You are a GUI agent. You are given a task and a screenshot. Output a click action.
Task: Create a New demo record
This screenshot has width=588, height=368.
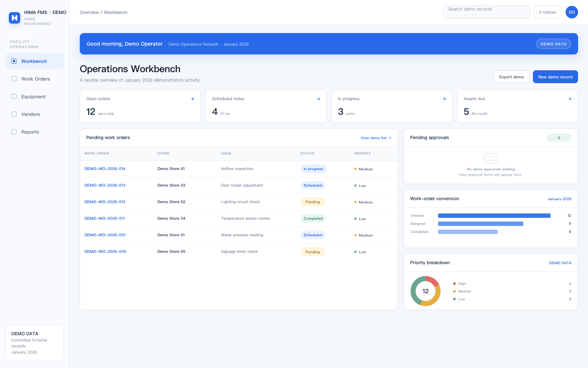[555, 77]
